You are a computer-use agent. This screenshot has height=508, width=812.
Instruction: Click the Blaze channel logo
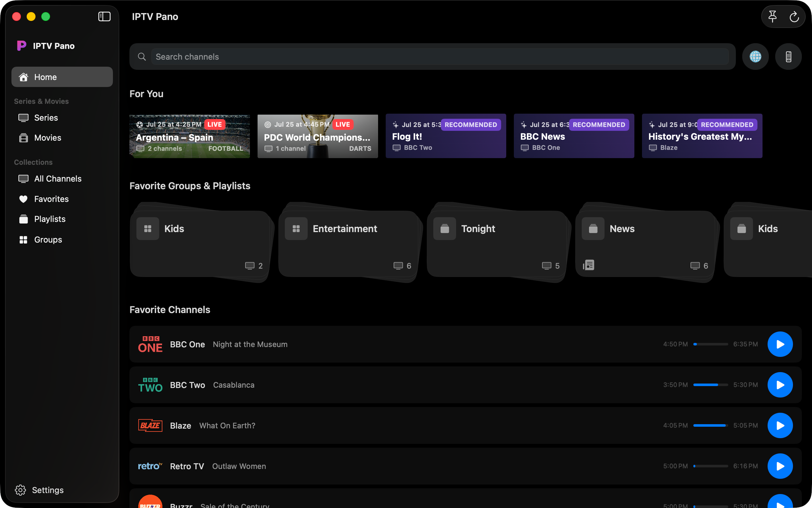[x=150, y=425]
